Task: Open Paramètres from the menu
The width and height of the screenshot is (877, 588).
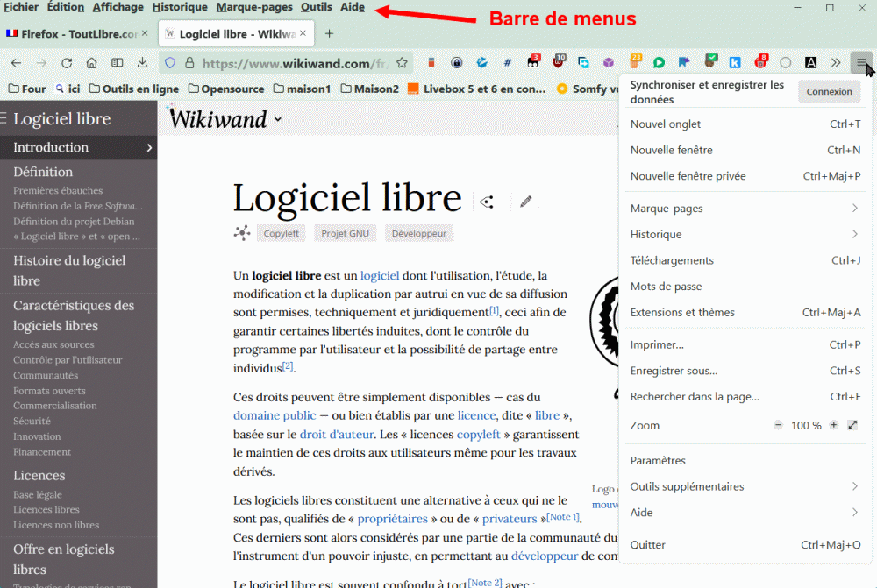Action: coord(745,461)
